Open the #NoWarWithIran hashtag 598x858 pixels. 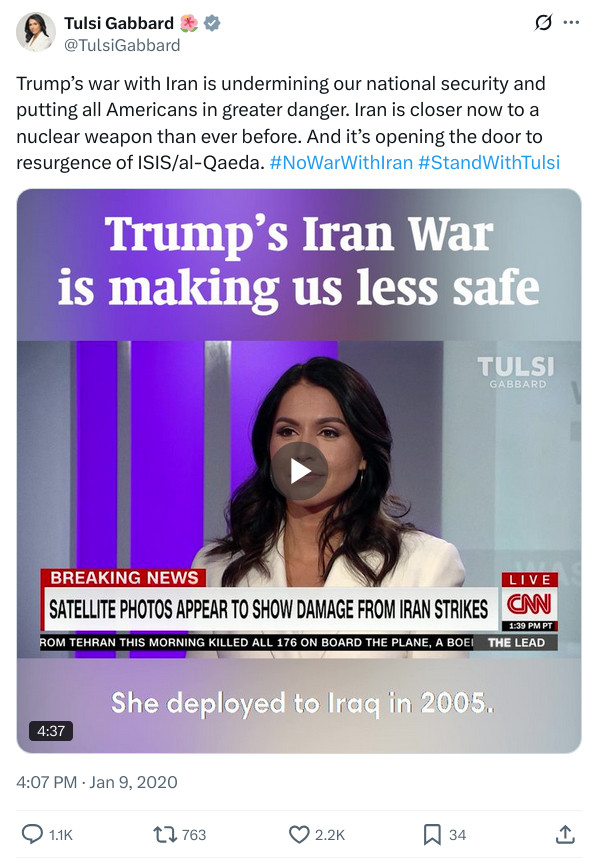(341, 163)
